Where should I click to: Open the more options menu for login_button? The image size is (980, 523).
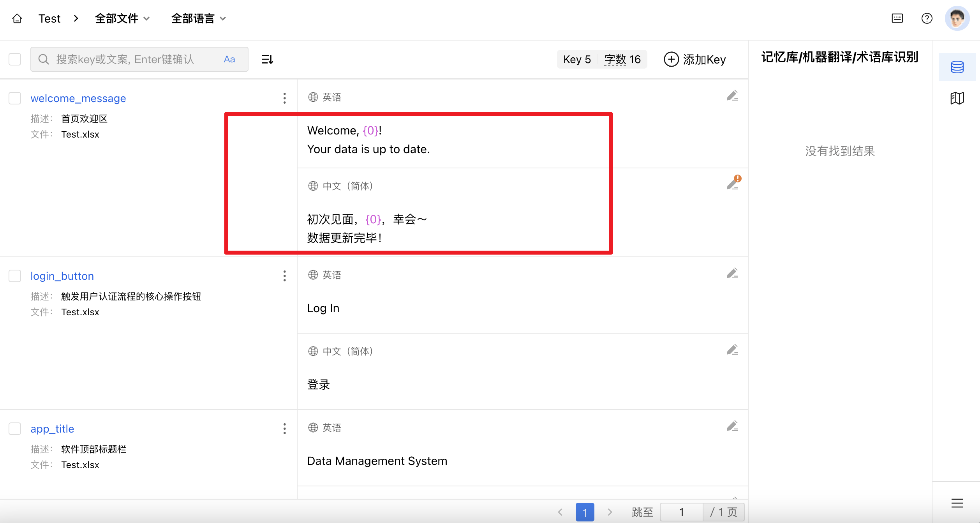pos(285,276)
